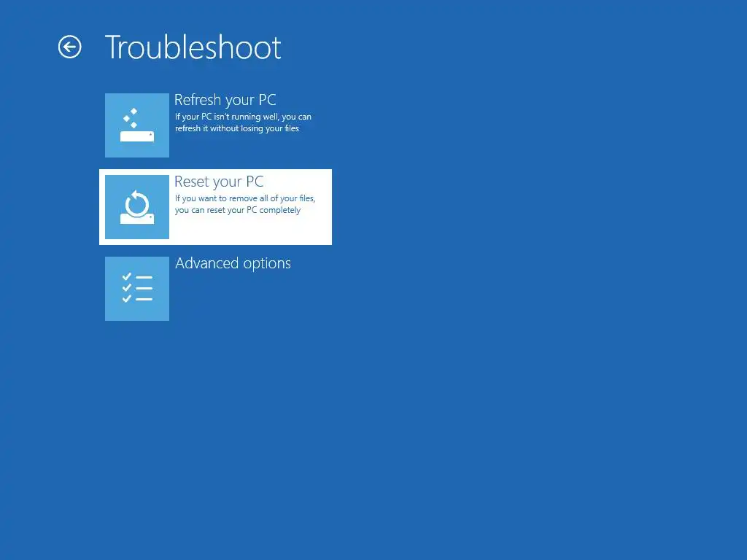Click the white drive shape in the Refresh icon
747x560 pixels.
click(x=136, y=136)
